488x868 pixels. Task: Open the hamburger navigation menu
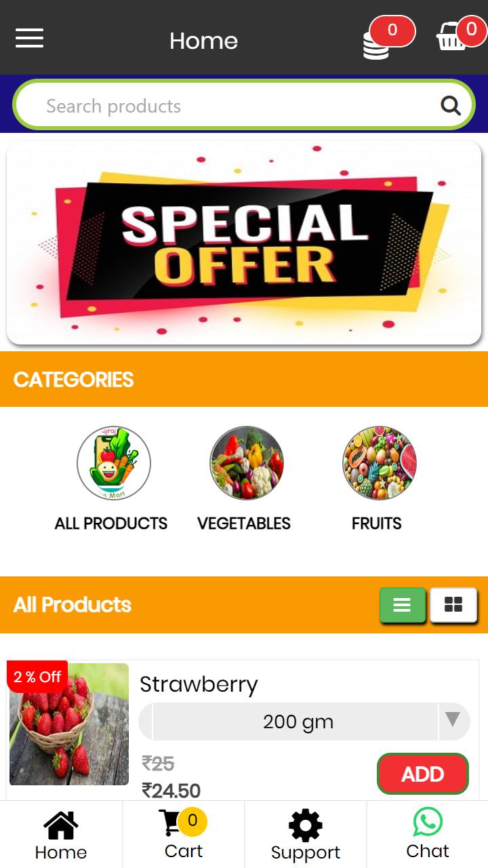(x=30, y=38)
